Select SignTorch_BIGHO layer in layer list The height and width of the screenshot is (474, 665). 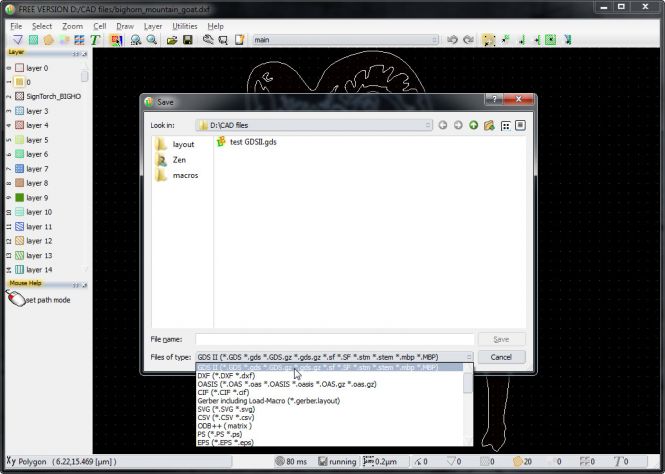(x=53, y=96)
